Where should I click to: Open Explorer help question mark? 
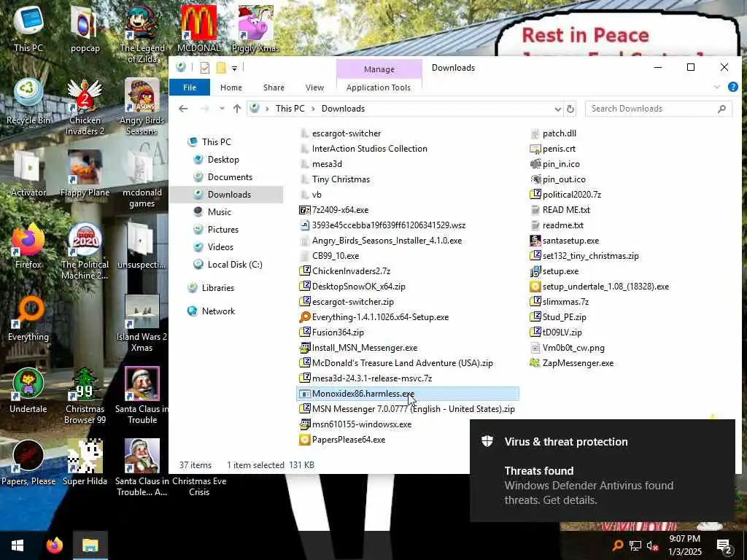click(732, 87)
